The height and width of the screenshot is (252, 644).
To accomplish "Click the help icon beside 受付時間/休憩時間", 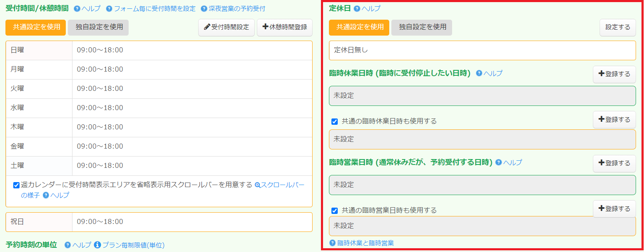I will click(x=77, y=9).
